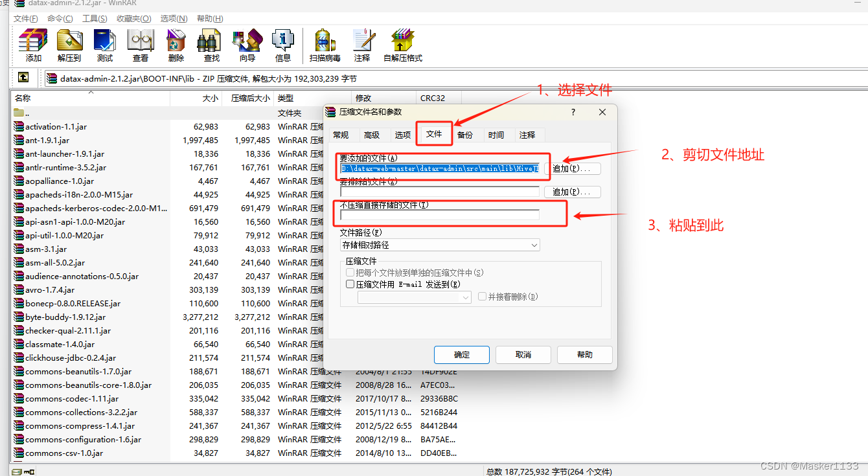This screenshot has height=476, width=868.
Task: Sort by the Name (名称) column header
Action: coord(91,98)
